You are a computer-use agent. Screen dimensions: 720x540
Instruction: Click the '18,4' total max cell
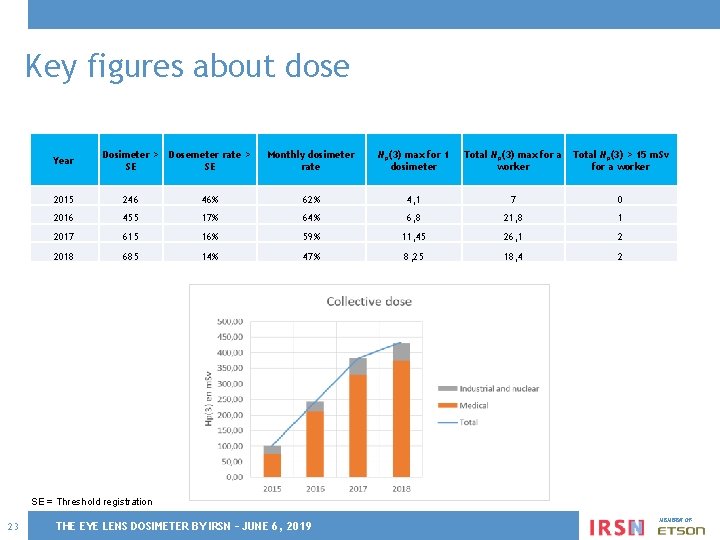tap(513, 255)
